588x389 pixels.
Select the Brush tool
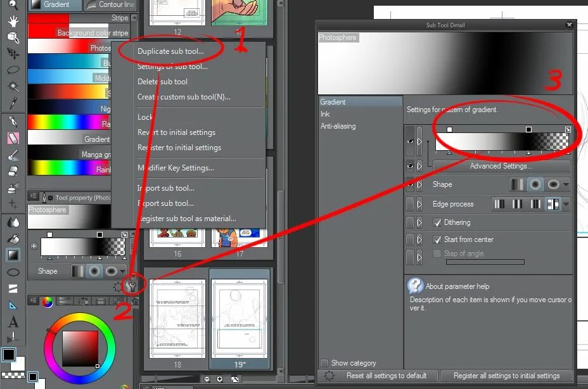point(13,155)
